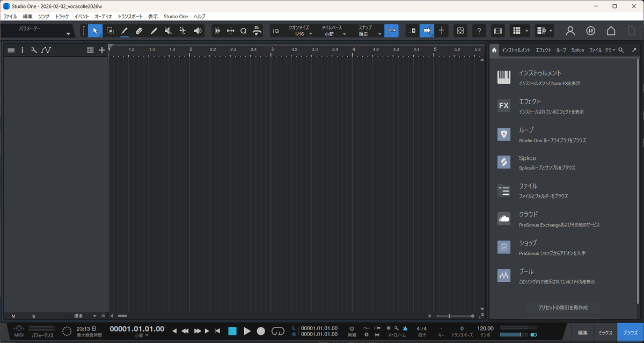Choose the Eraser tool

139,31
